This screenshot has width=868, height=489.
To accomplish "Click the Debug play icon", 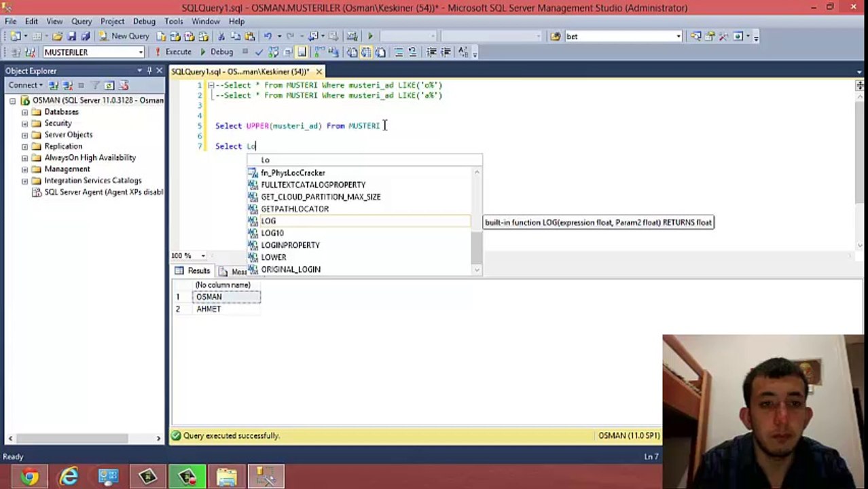I will (202, 52).
